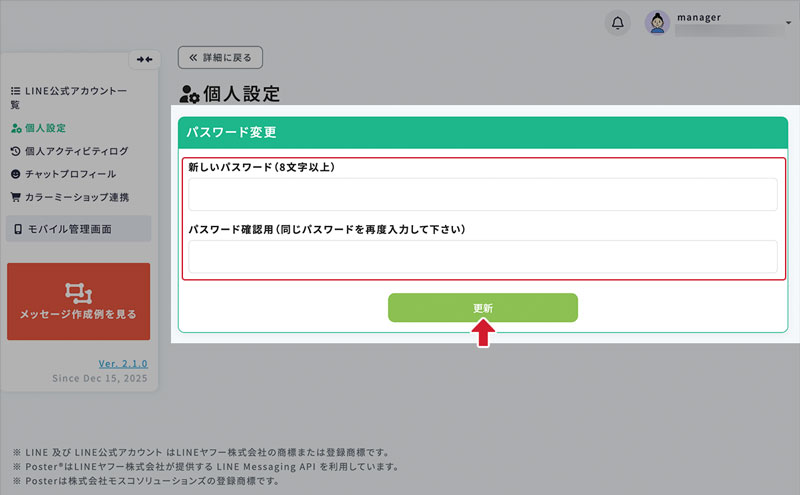The height and width of the screenshot is (495, 800).
Task: Click the clock icon beside 個人アクティビティログ
Action: (x=15, y=151)
